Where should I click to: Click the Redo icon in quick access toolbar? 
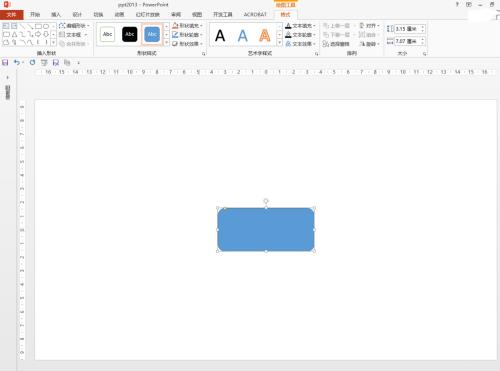click(32, 62)
